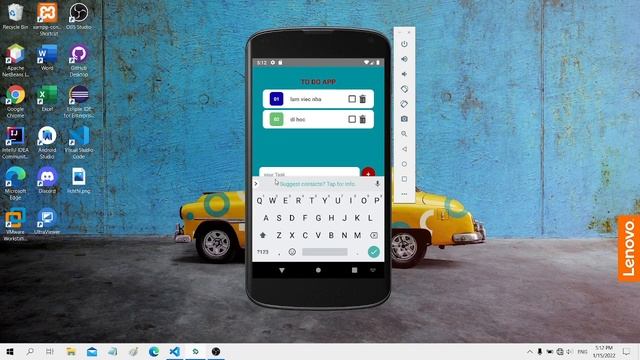The height and width of the screenshot is (360, 640).
Task: Open File Explorer from the taskbar
Action: (x=71, y=351)
